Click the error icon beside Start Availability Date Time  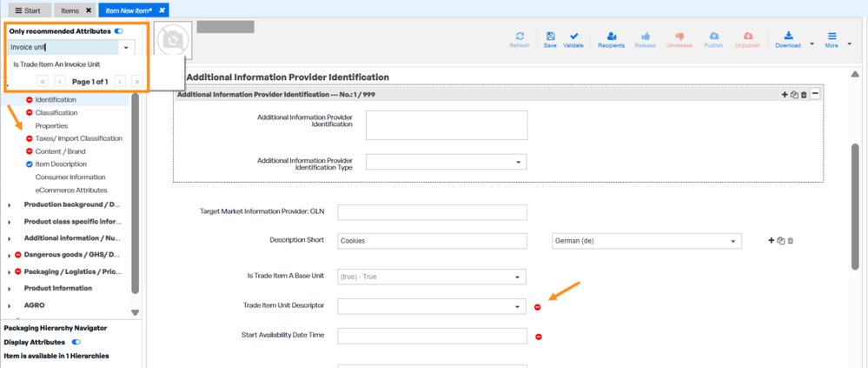click(539, 337)
